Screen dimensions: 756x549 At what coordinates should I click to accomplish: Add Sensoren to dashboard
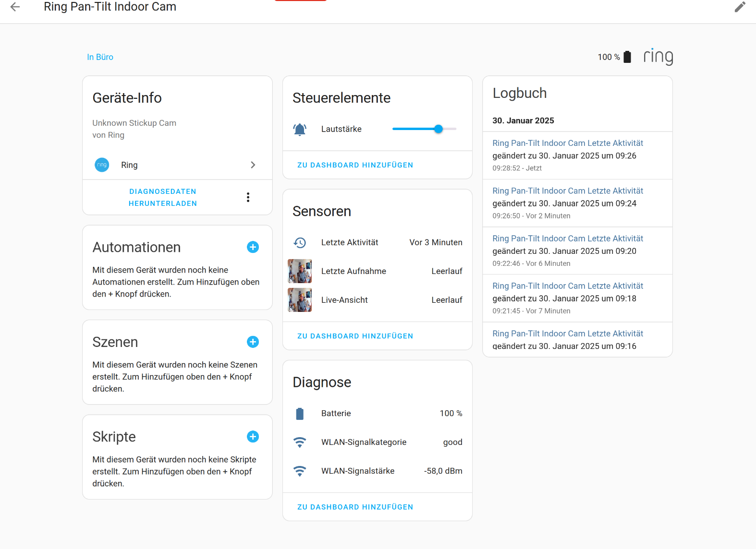(x=355, y=336)
